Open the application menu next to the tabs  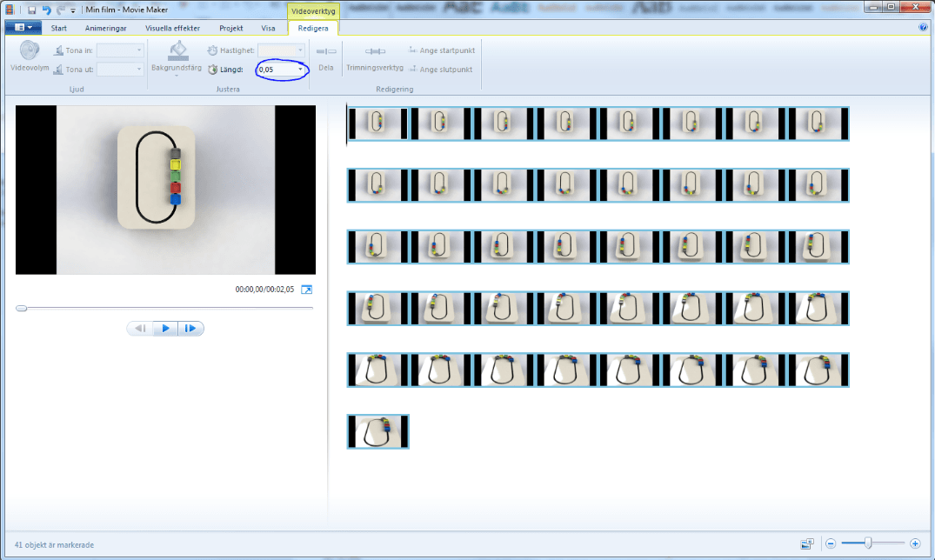coord(21,27)
